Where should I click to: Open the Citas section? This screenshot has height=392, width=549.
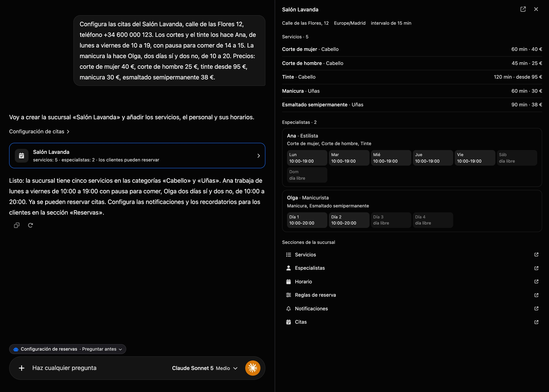point(412,322)
